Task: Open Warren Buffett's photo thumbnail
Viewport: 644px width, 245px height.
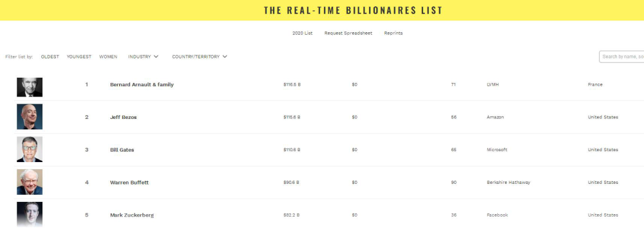Action: 30,182
